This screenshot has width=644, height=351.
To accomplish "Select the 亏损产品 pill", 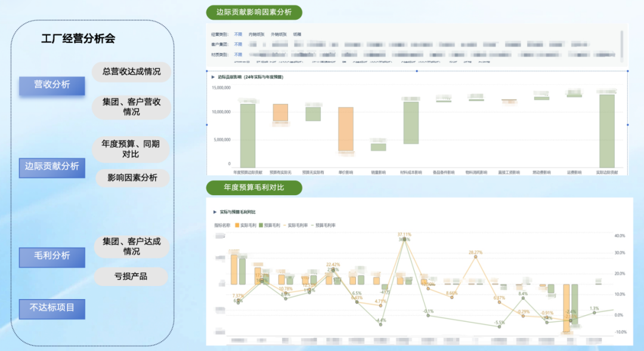I will pos(131,276).
